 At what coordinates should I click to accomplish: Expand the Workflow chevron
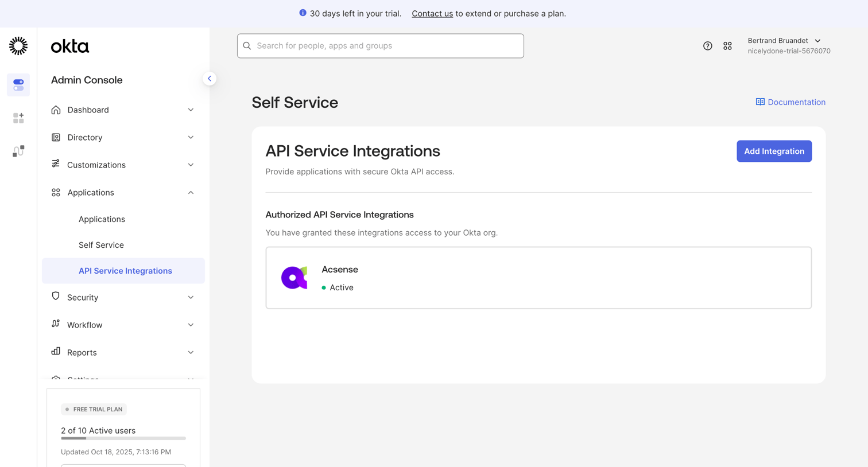click(x=191, y=325)
